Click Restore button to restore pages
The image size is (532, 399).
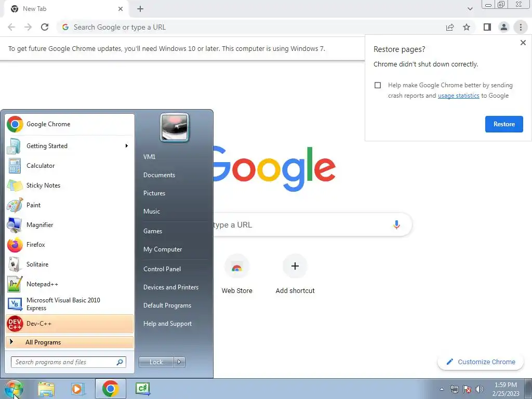[x=504, y=124]
